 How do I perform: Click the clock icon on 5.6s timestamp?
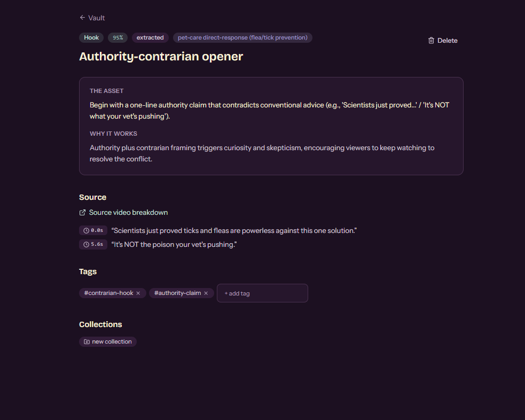[86, 245]
